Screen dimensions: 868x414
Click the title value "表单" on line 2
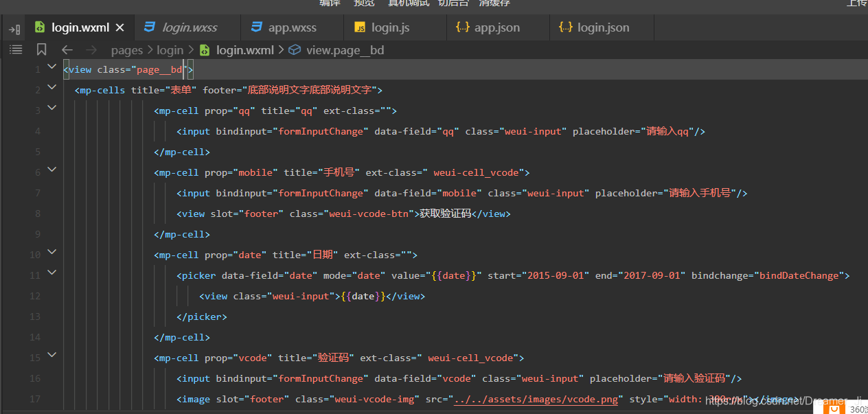coord(181,90)
